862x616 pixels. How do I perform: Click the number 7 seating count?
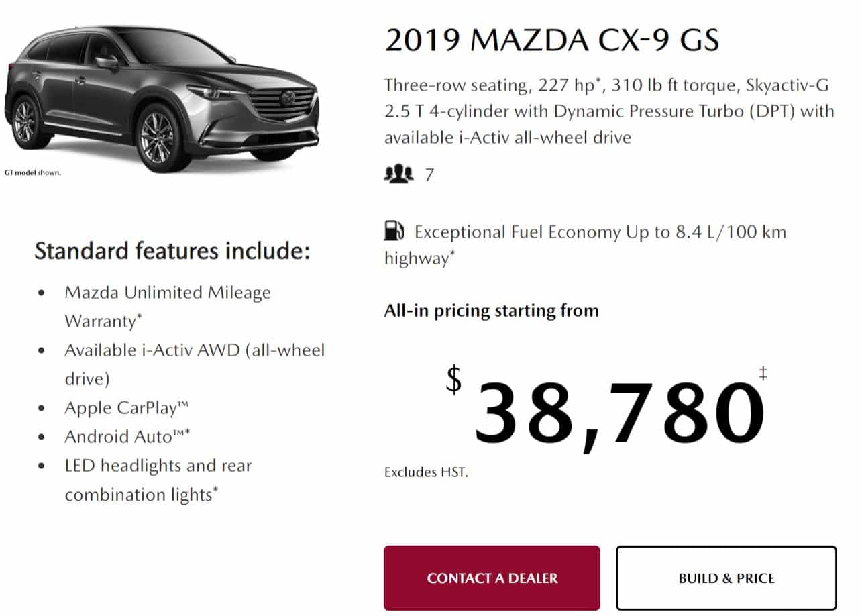[429, 176]
